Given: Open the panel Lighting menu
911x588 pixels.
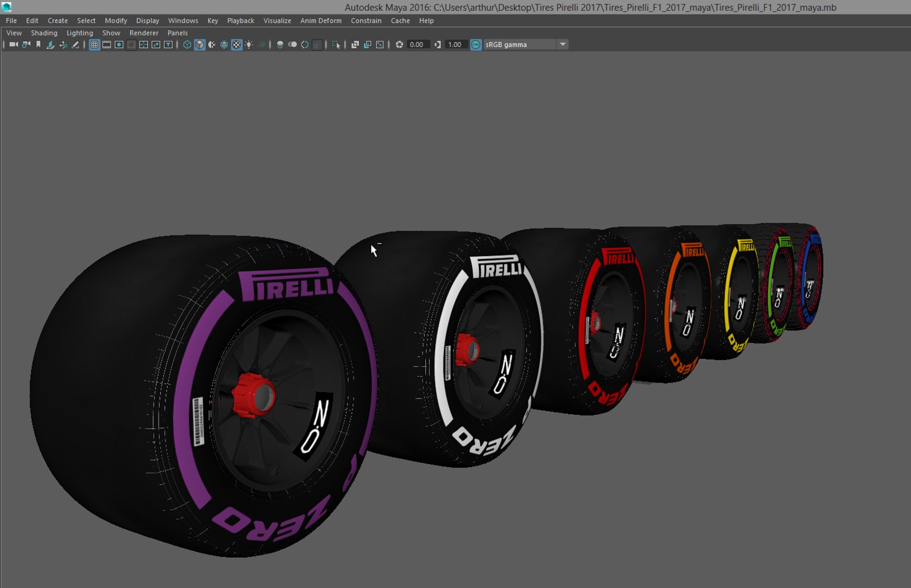Looking at the screenshot, I should (x=80, y=33).
